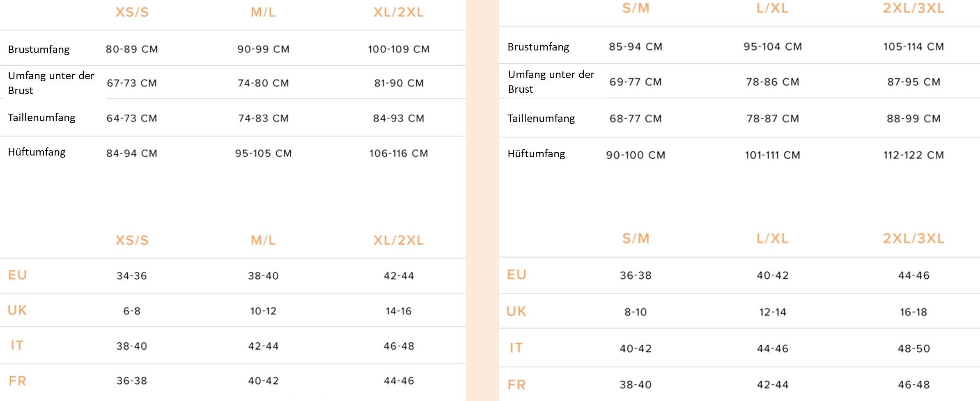Click the IT 48-50 size value

[x=913, y=348]
